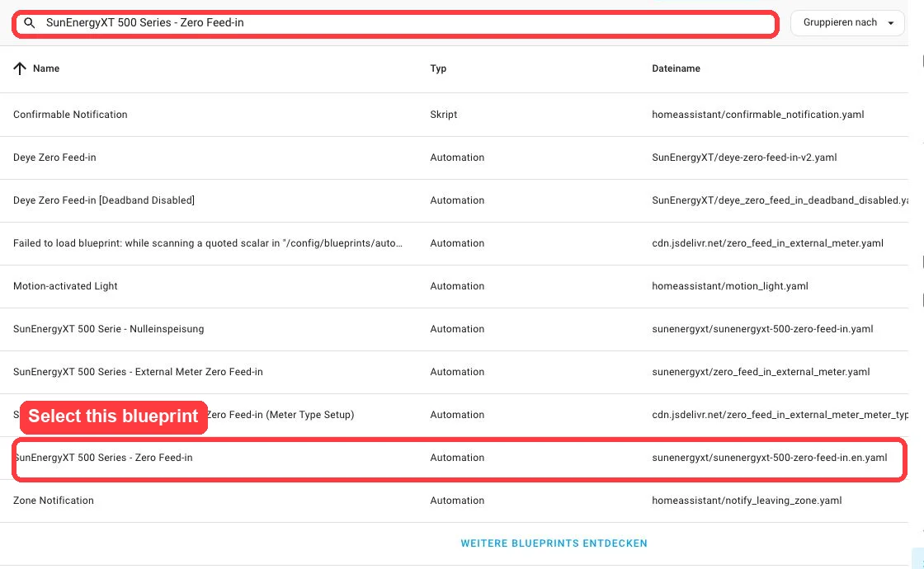Click sunenergyxt/sunenergyxt-500-zero-feed-in.yaml filename
The height and width of the screenshot is (569, 924).
[x=762, y=329]
